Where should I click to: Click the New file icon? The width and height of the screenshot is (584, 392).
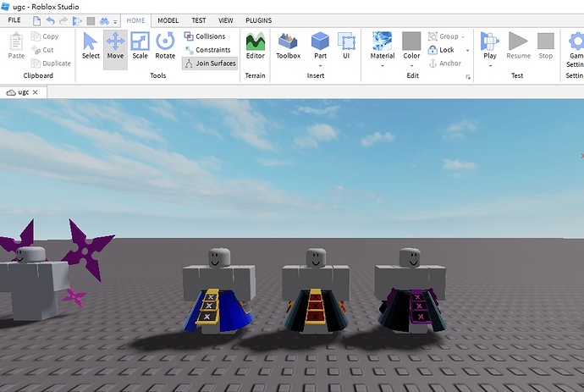tap(36, 21)
